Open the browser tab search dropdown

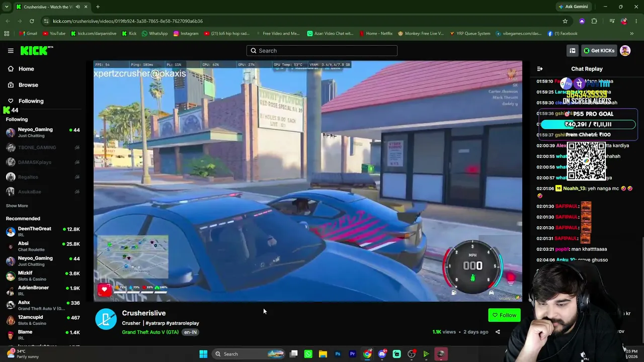(7, 7)
